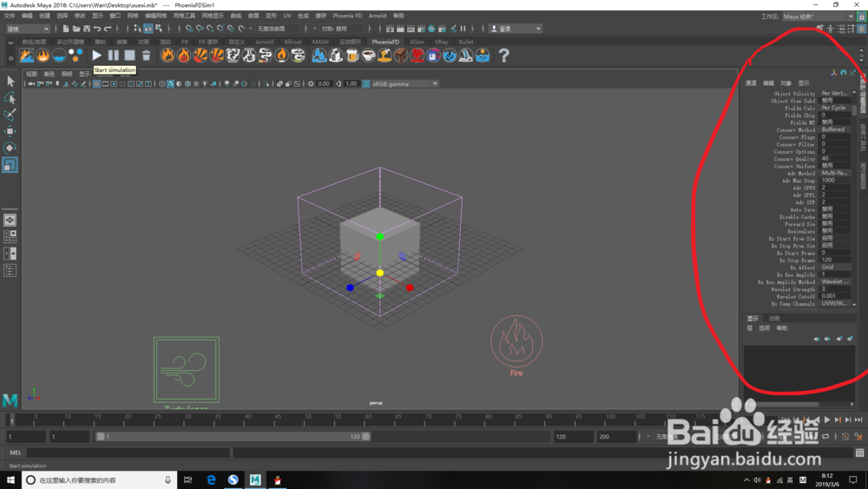868x489 pixels.
Task: Click the MEL command input field
Action: click(128, 453)
